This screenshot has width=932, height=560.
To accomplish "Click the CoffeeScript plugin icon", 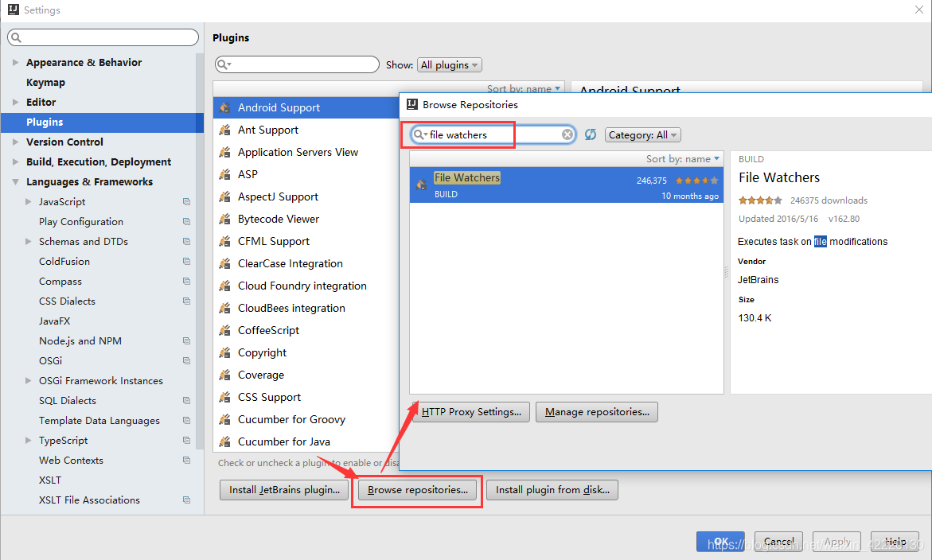I will (224, 330).
